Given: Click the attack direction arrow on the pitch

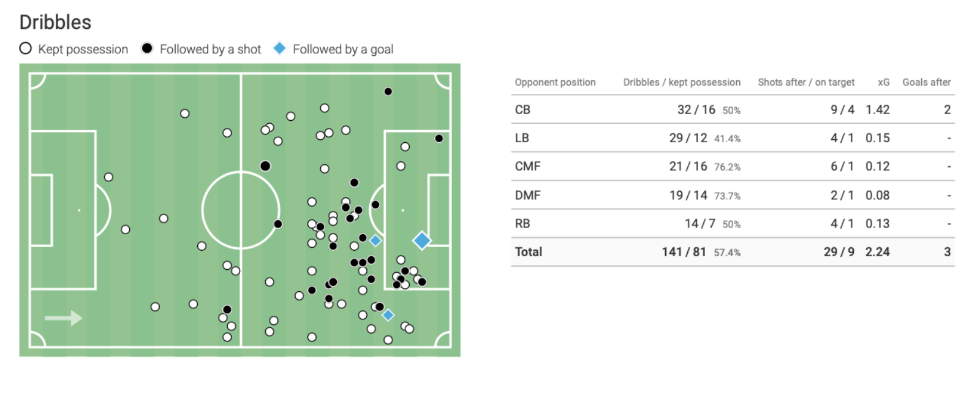Looking at the screenshot, I should tap(64, 318).
